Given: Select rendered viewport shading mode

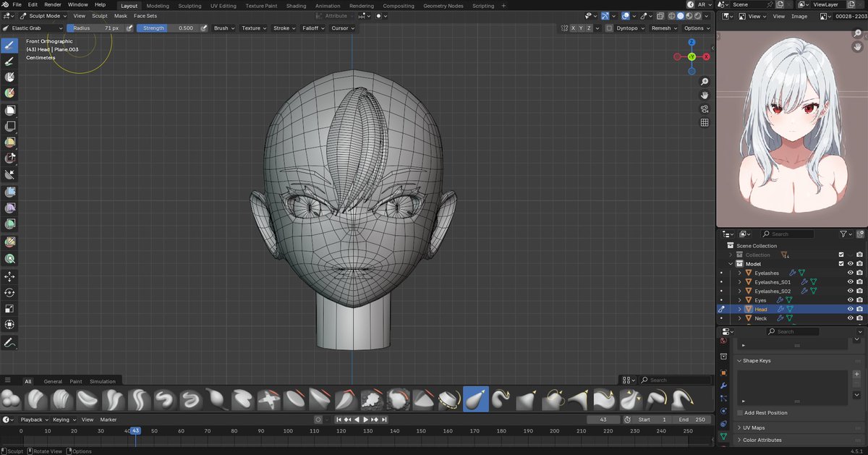Looking at the screenshot, I should [x=697, y=16].
